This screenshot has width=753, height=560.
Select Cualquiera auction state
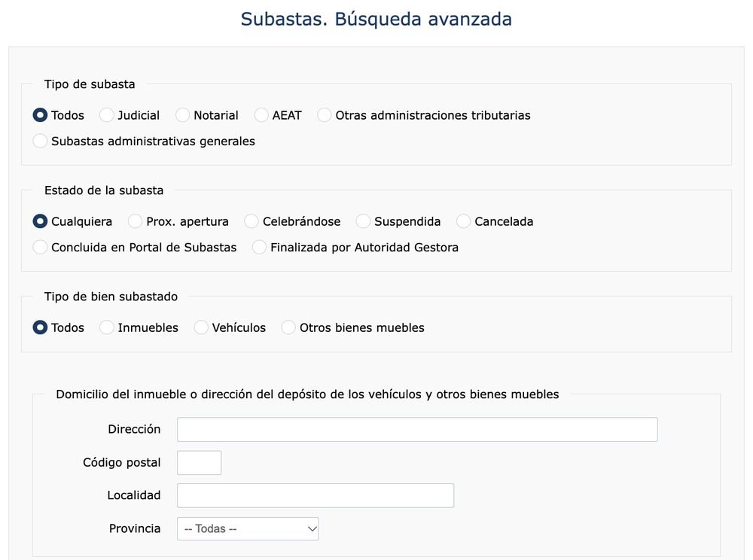click(40, 221)
